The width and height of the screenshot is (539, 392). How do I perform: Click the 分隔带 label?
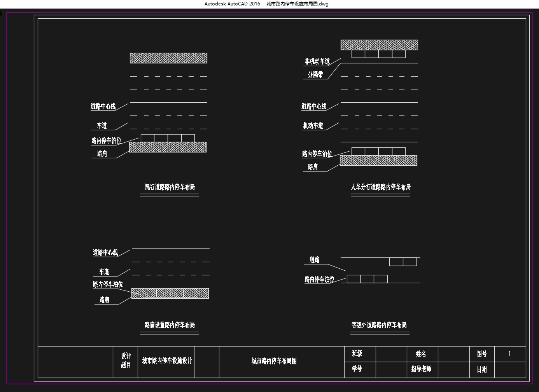(315, 74)
